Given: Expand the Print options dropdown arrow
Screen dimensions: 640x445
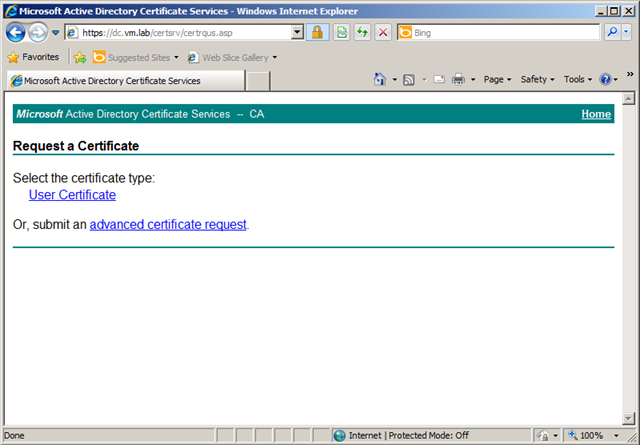Looking at the screenshot, I should (x=473, y=80).
